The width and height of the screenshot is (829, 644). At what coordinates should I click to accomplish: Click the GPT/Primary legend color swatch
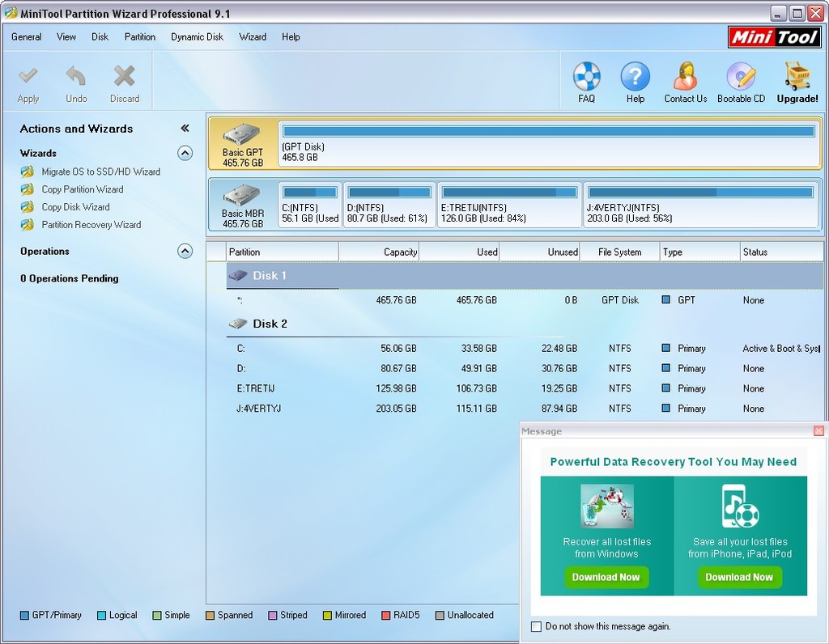[x=24, y=616]
